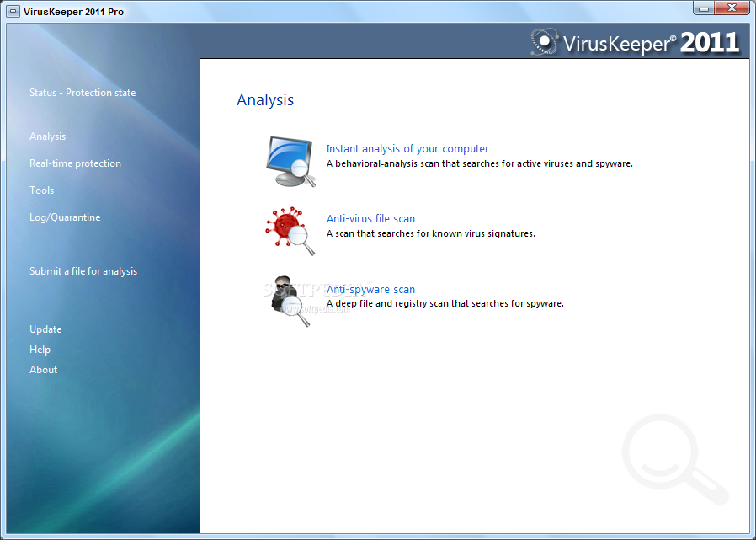Launch the Anti-spyware scan link
This screenshot has width=756, height=540.
pyautogui.click(x=370, y=290)
